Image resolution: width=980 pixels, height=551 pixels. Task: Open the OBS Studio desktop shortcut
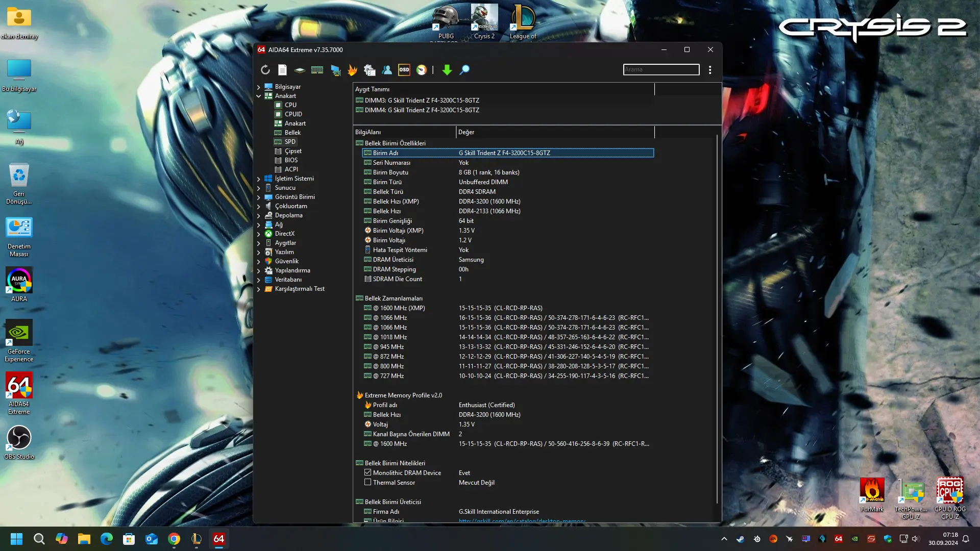click(19, 442)
